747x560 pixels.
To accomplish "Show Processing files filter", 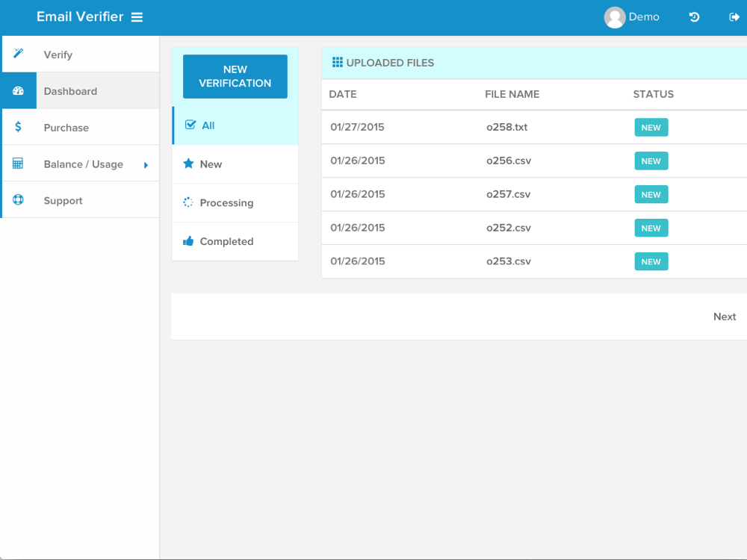I will coord(235,203).
